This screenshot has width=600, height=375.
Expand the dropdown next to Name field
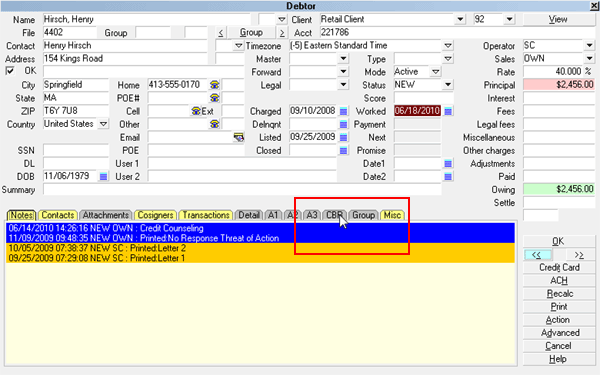pyautogui.click(x=282, y=19)
